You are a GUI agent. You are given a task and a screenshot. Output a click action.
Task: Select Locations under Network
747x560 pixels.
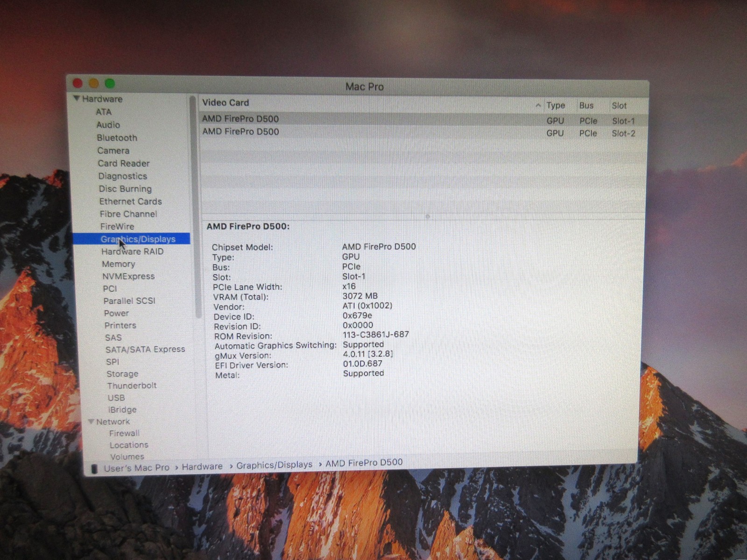pos(129,445)
